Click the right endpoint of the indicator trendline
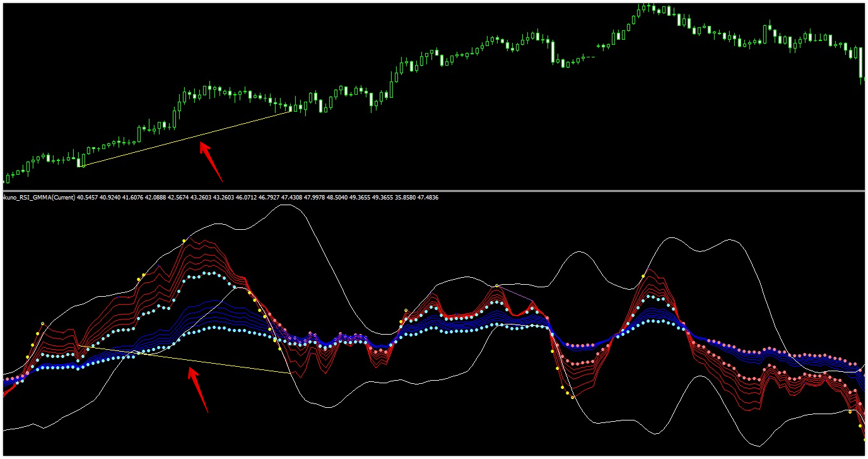 pos(291,374)
